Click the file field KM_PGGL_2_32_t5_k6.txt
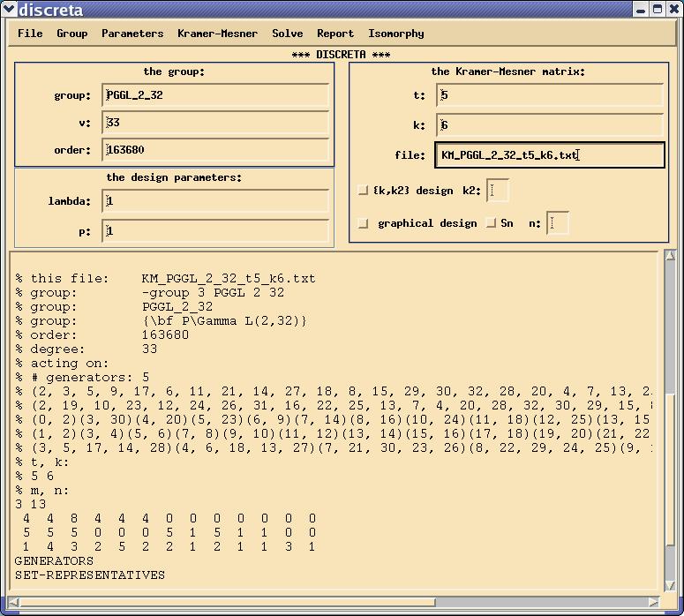The image size is (684, 616). [x=550, y=155]
